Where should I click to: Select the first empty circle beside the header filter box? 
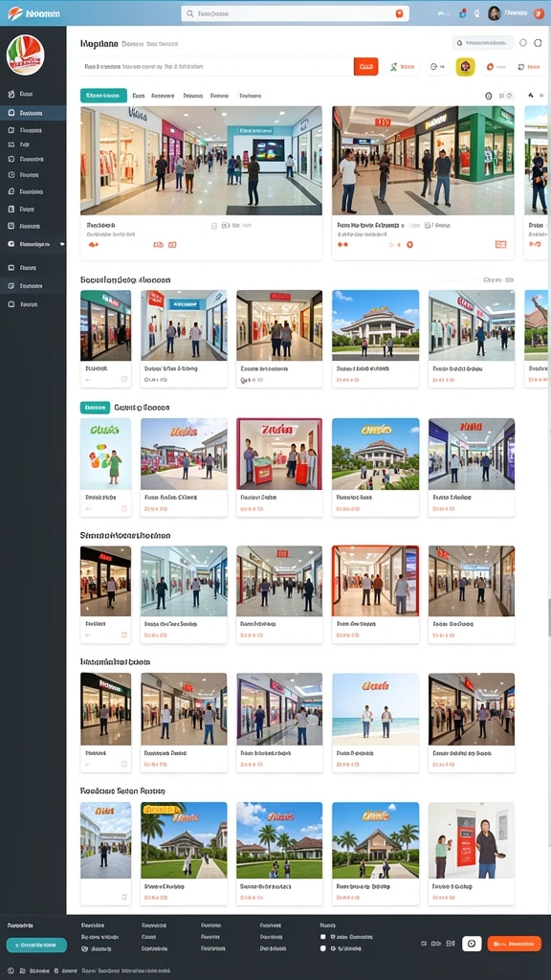click(523, 42)
